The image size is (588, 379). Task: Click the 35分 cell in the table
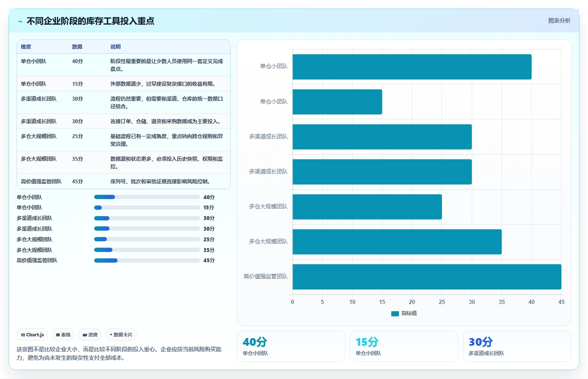pyautogui.click(x=77, y=159)
